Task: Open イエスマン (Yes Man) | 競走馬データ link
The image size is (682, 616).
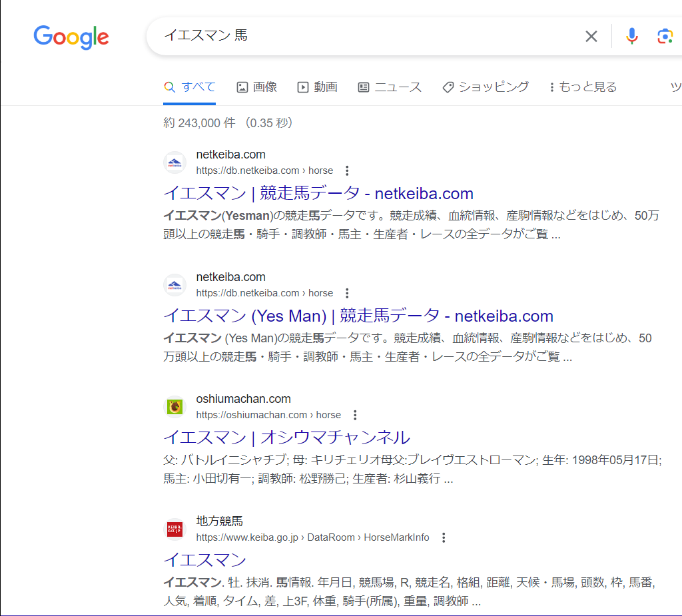Action: (x=358, y=316)
